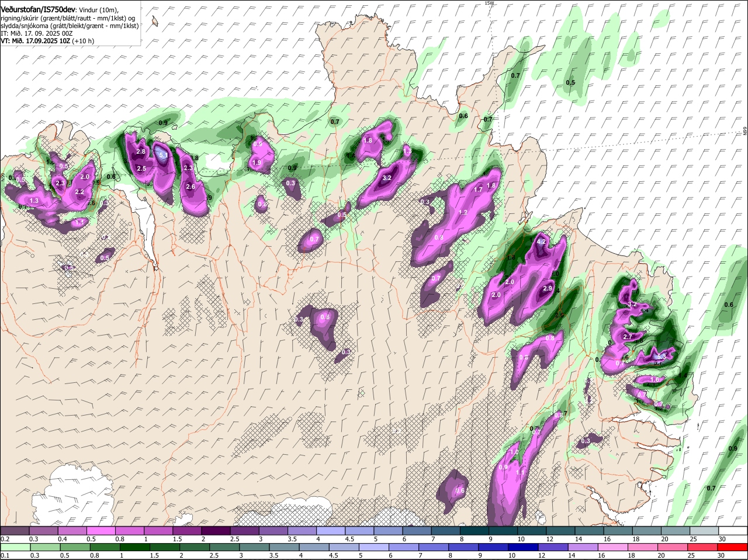This screenshot has height=560, width=748.
Task: Click the snow legend swatch labeled 0.2
Action: (15, 530)
